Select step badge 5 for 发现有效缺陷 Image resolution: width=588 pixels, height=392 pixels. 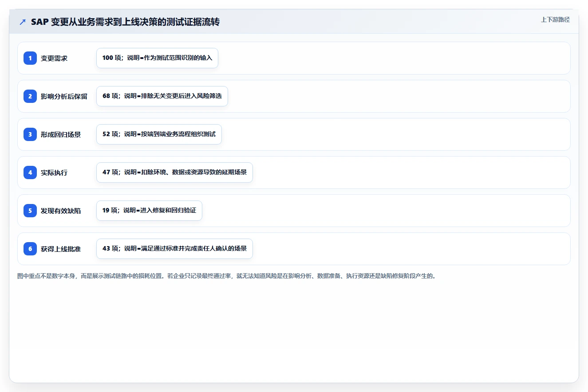pos(30,211)
